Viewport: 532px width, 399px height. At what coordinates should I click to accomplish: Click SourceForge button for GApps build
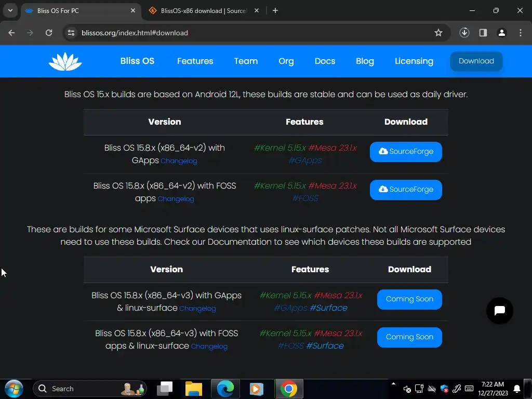click(406, 152)
